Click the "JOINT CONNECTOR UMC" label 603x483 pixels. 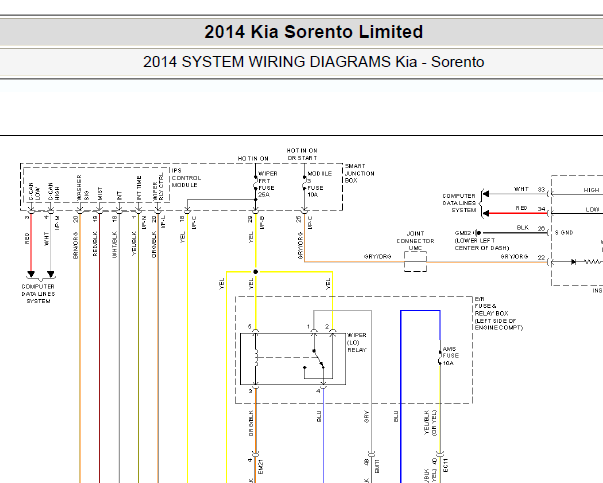point(415,241)
